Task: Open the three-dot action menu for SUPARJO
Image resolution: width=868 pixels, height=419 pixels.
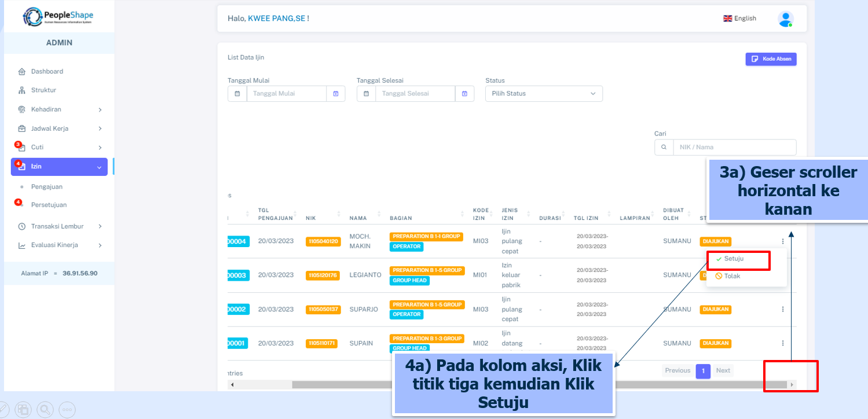Action: tap(782, 310)
